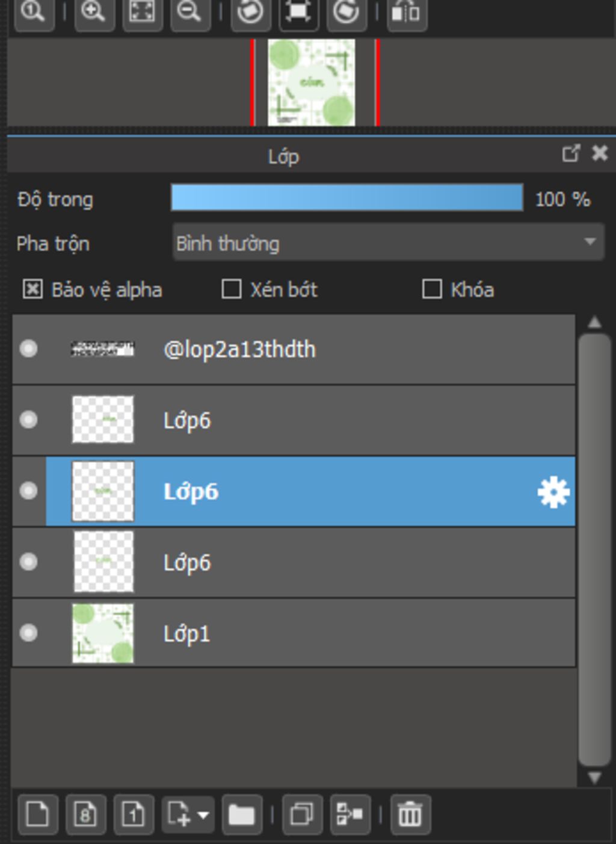
Task: Expand the add-layer dropdown arrow
Action: point(203,815)
